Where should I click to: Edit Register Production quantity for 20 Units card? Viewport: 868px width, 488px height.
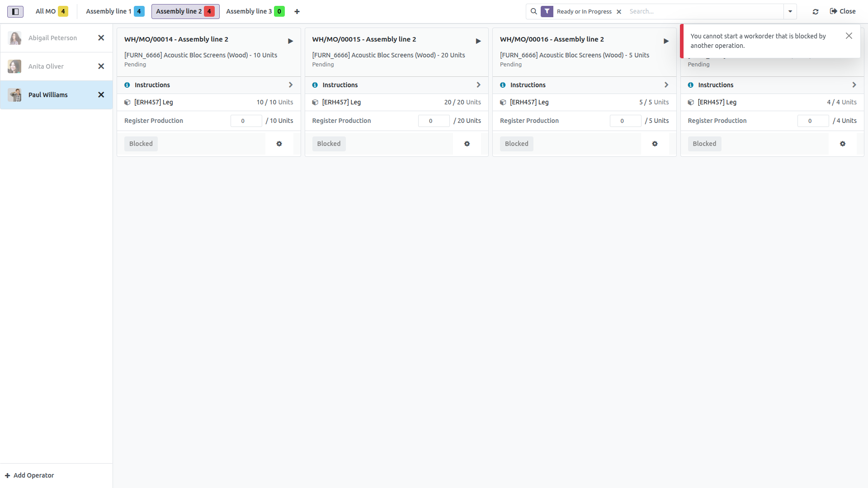[x=434, y=121]
